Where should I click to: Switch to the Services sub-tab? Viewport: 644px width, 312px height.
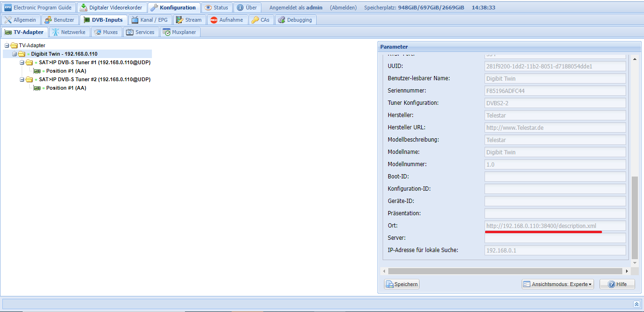(141, 32)
